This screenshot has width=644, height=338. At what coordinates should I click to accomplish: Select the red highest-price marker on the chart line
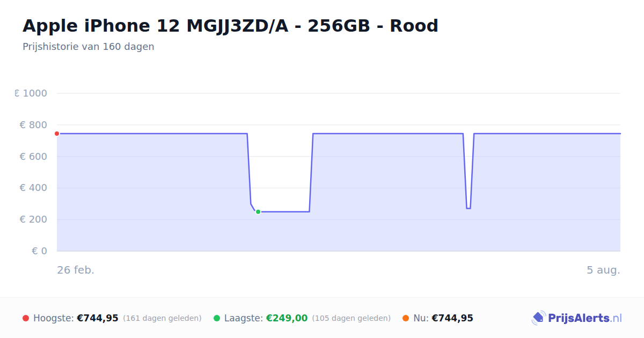(x=57, y=134)
